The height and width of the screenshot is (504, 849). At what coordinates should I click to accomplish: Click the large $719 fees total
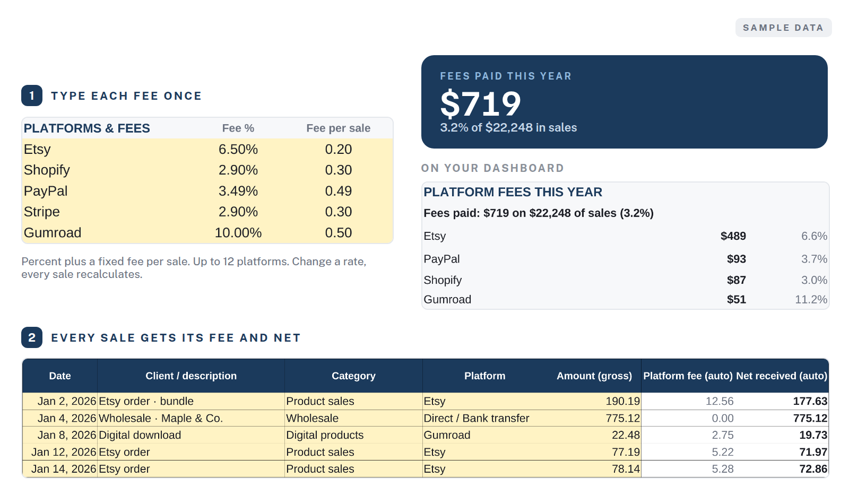coord(481,103)
